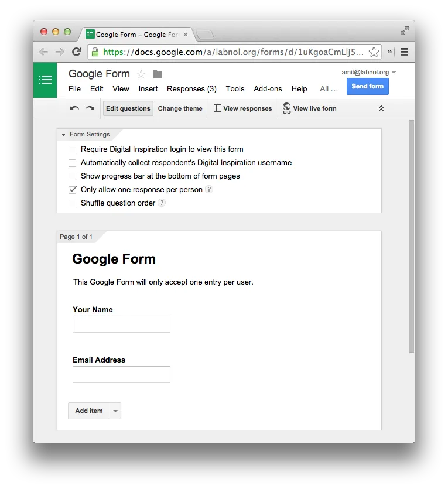This screenshot has height=489, width=448.
Task: Enable Show progress bar checkbox
Action: click(73, 176)
